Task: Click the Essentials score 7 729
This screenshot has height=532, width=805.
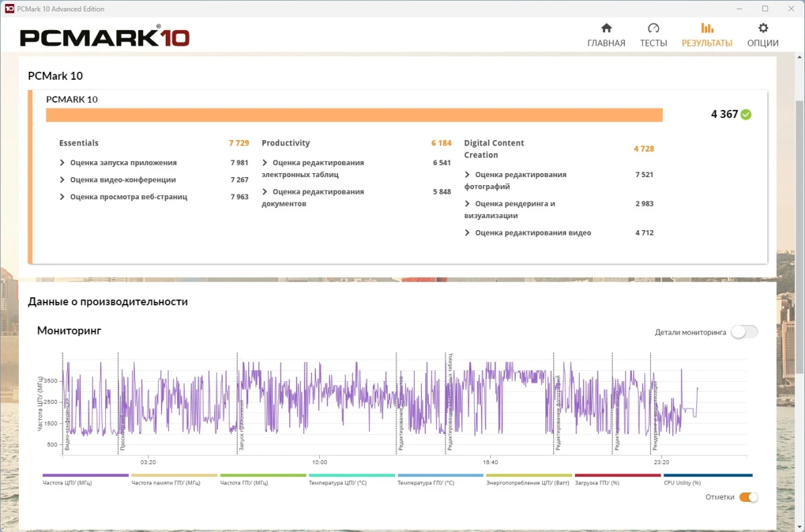Action: [239, 143]
